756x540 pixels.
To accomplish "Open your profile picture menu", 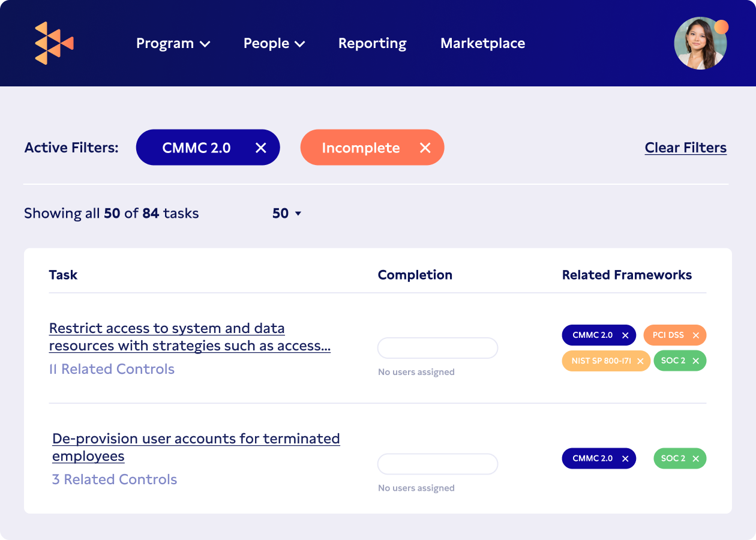I will pos(701,43).
